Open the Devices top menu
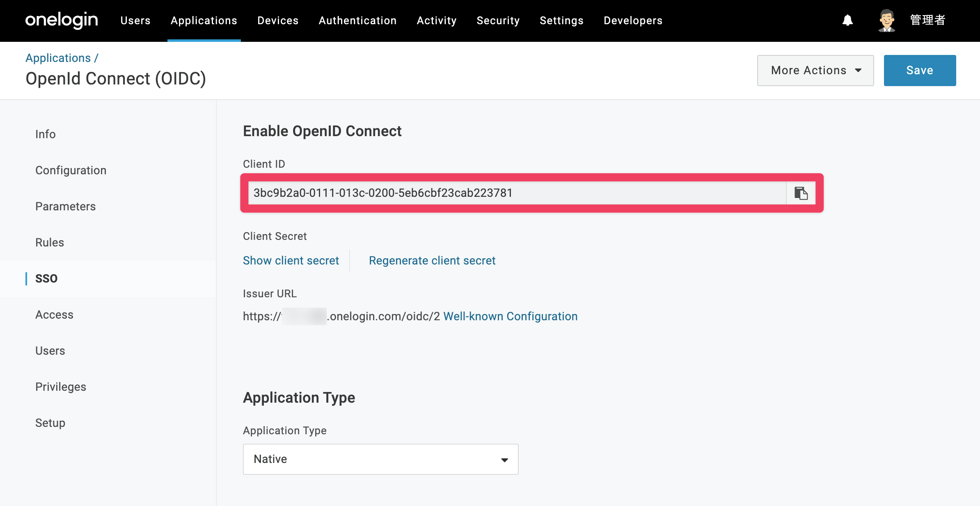This screenshot has width=980, height=506. (x=278, y=21)
